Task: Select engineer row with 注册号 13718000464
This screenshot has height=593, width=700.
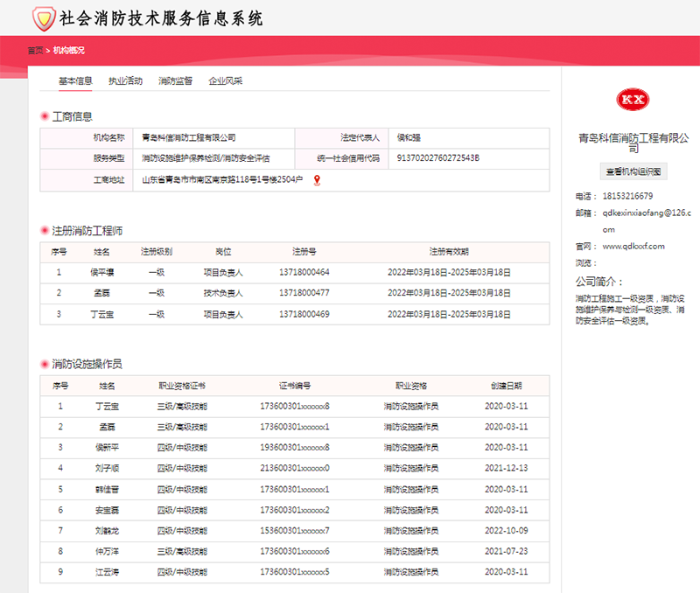Action: tap(304, 272)
